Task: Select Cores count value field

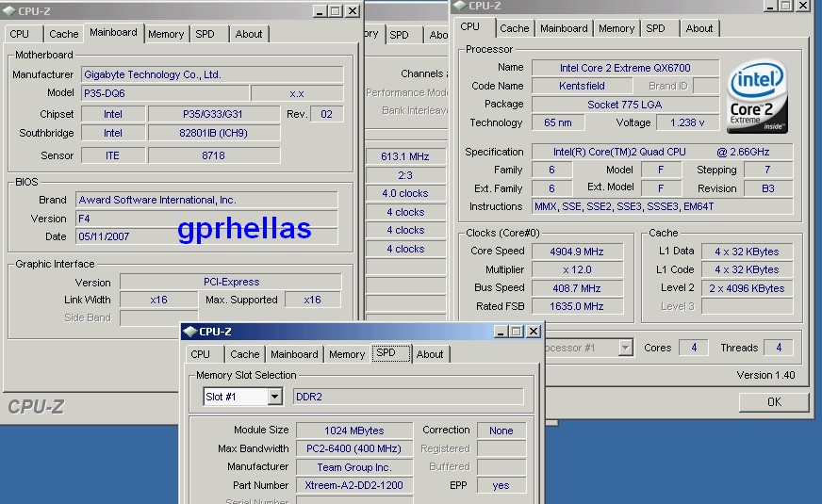Action: pyautogui.click(x=694, y=348)
